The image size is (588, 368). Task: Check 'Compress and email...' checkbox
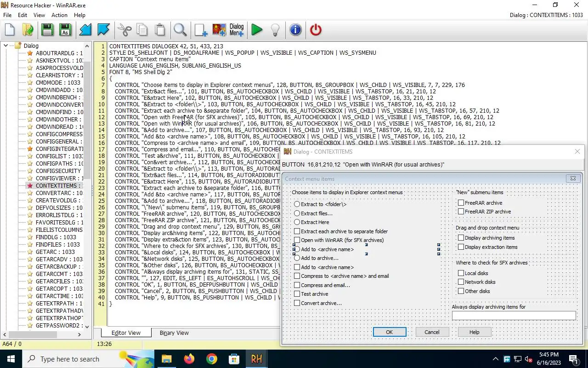(x=297, y=285)
